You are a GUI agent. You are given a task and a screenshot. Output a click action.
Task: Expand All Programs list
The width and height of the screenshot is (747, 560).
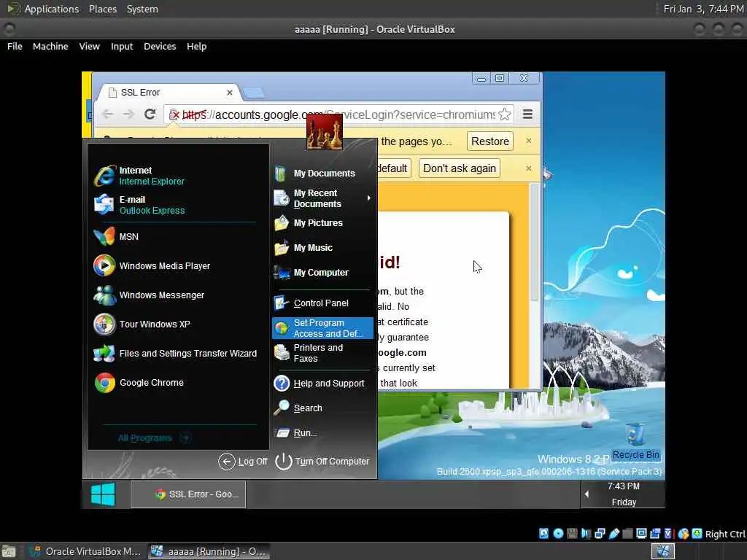click(154, 437)
